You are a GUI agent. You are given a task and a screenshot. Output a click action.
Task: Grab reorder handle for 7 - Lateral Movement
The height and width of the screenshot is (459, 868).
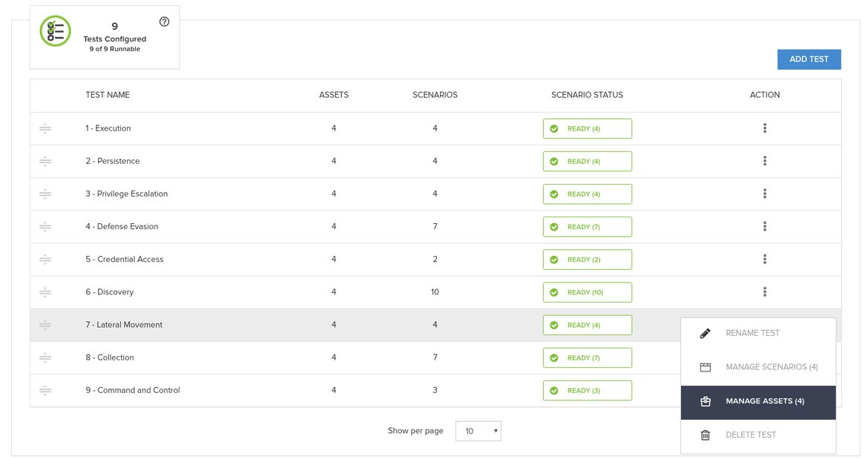45,326
